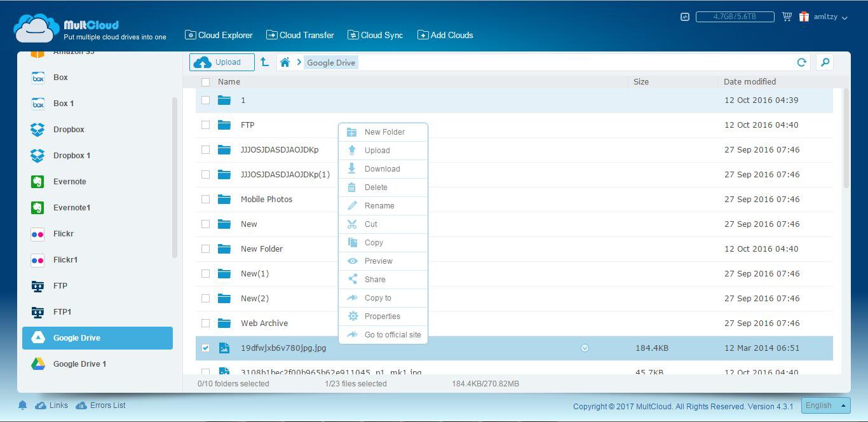Image resolution: width=868 pixels, height=422 pixels.
Task: Go to home in breadcrumb
Action: 285,62
